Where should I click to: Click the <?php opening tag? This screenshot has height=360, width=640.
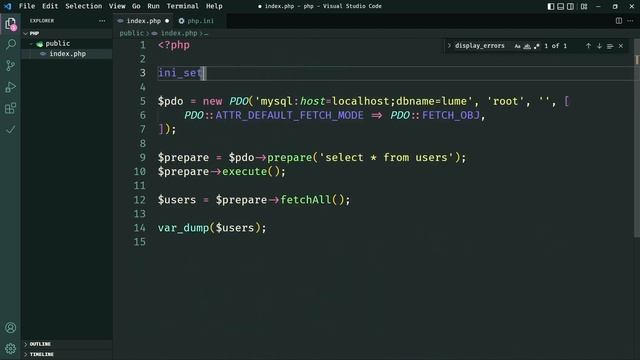[174, 45]
